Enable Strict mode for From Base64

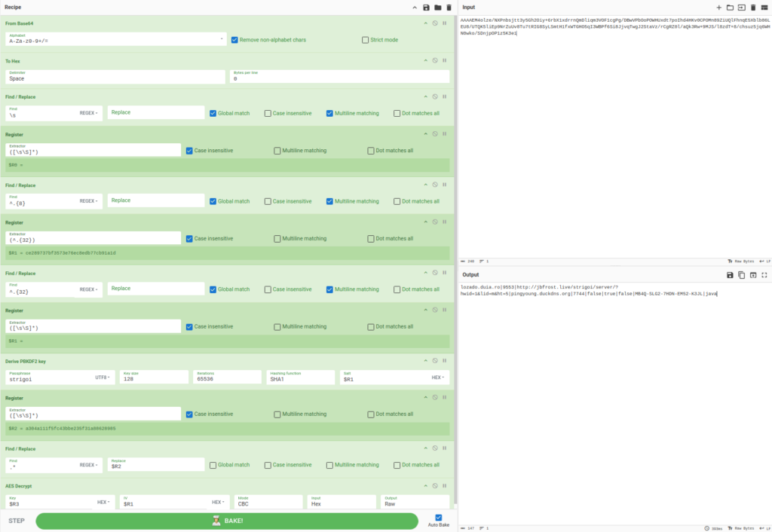click(366, 40)
